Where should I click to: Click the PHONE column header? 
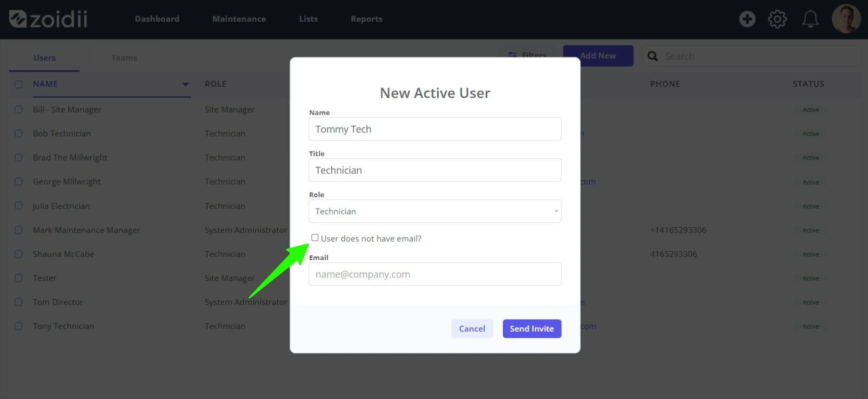coord(665,84)
